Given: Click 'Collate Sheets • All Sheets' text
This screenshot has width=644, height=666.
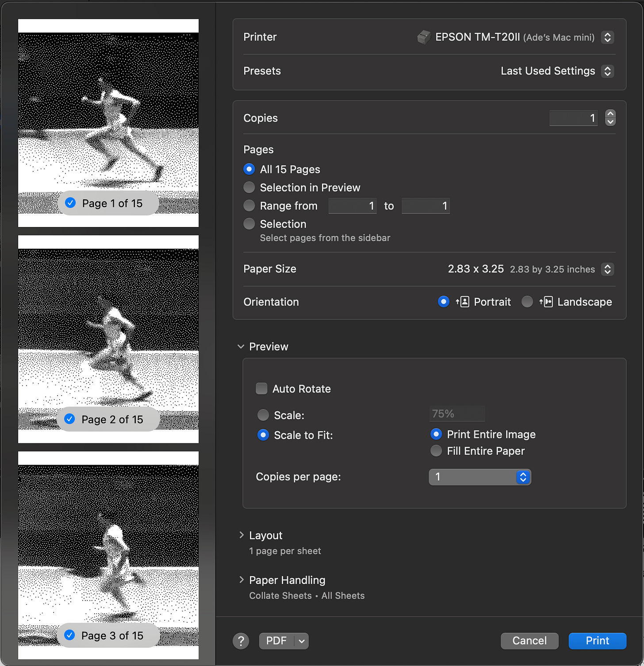Looking at the screenshot, I should coord(307,596).
